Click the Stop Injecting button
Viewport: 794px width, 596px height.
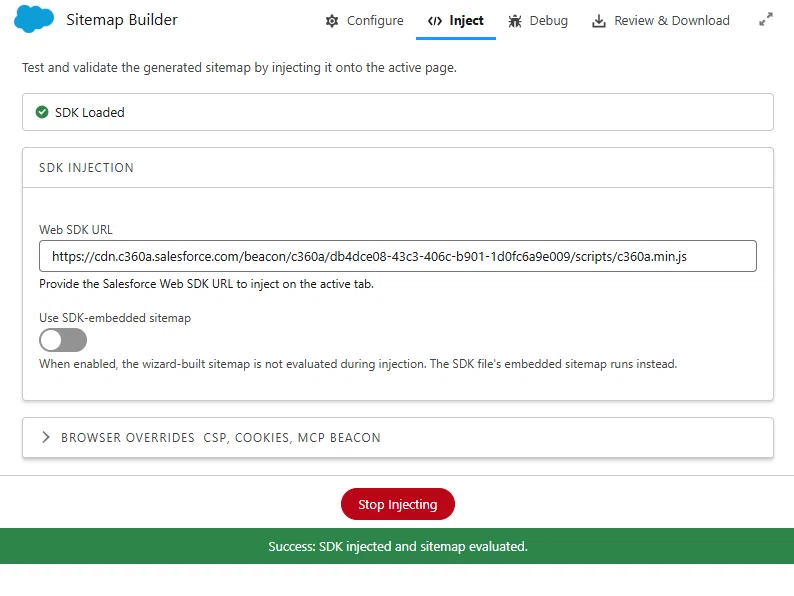[x=398, y=504]
